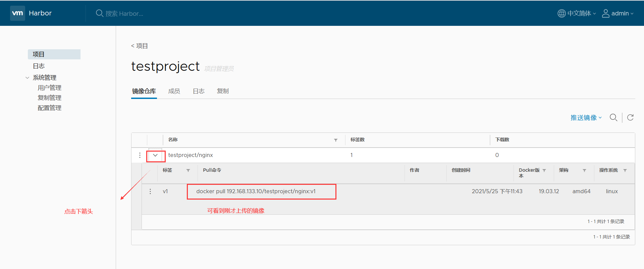Viewport: 644px width, 269px height.
Task: Click the Harbor title text
Action: 40,13
